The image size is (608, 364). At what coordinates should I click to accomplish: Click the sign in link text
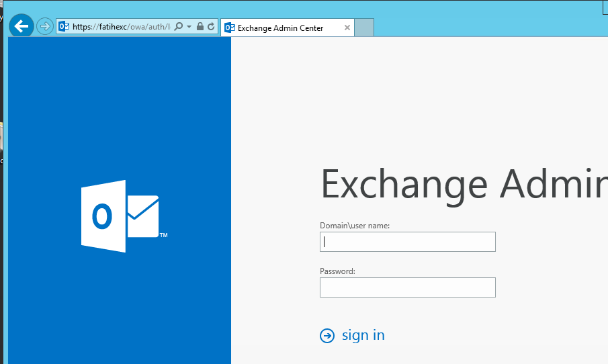pos(363,335)
